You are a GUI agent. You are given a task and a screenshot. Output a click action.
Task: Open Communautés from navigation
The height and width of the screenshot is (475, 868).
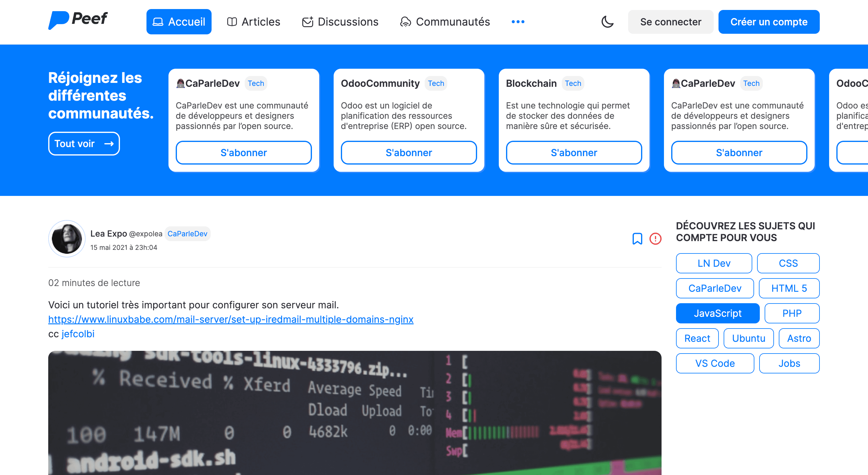coord(445,22)
